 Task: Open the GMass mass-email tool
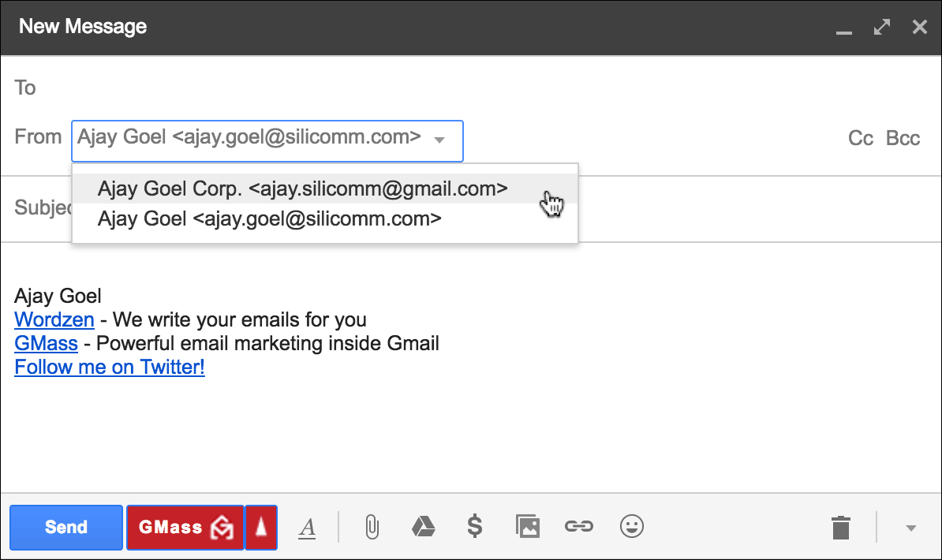pyautogui.click(x=185, y=527)
